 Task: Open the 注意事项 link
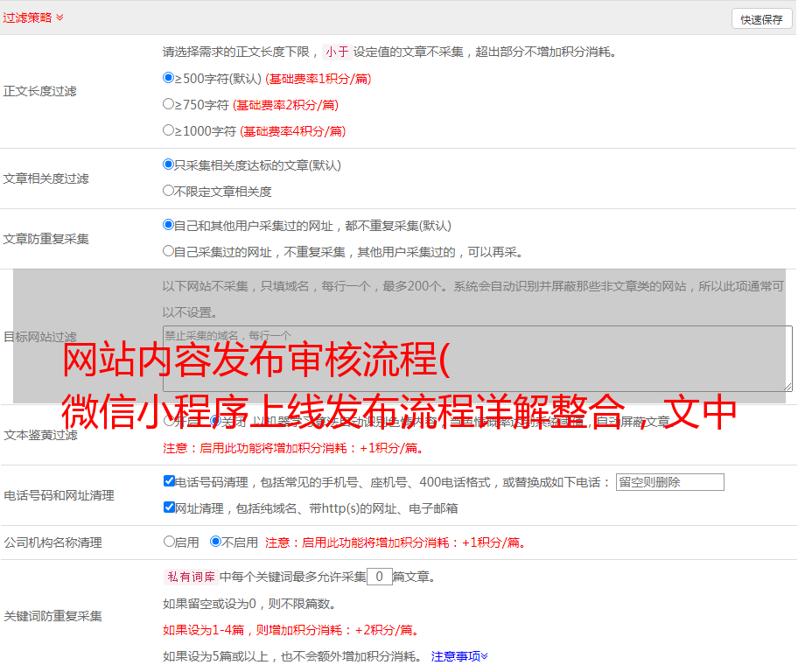tap(459, 656)
